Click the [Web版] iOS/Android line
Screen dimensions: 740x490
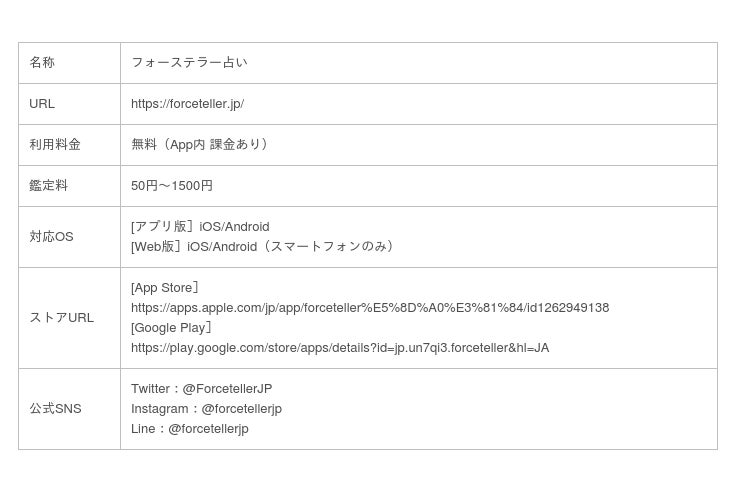click(x=264, y=247)
